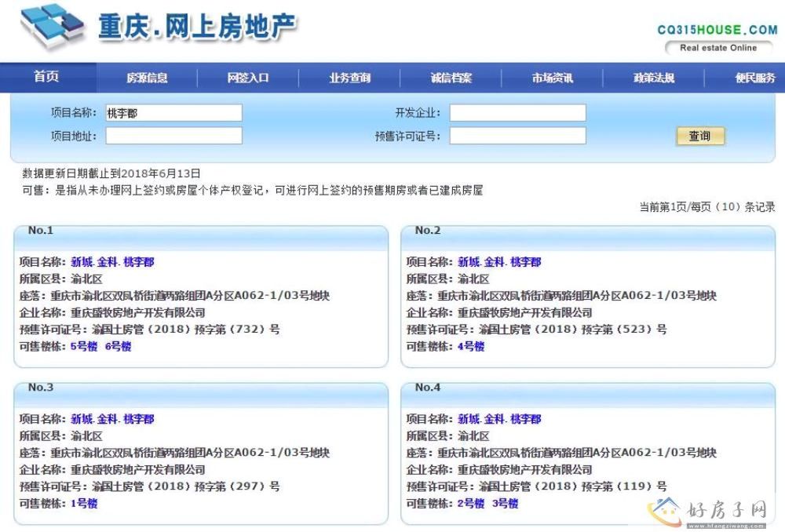
Task: Focus the 预售许可证号 search field
Action: 517,136
